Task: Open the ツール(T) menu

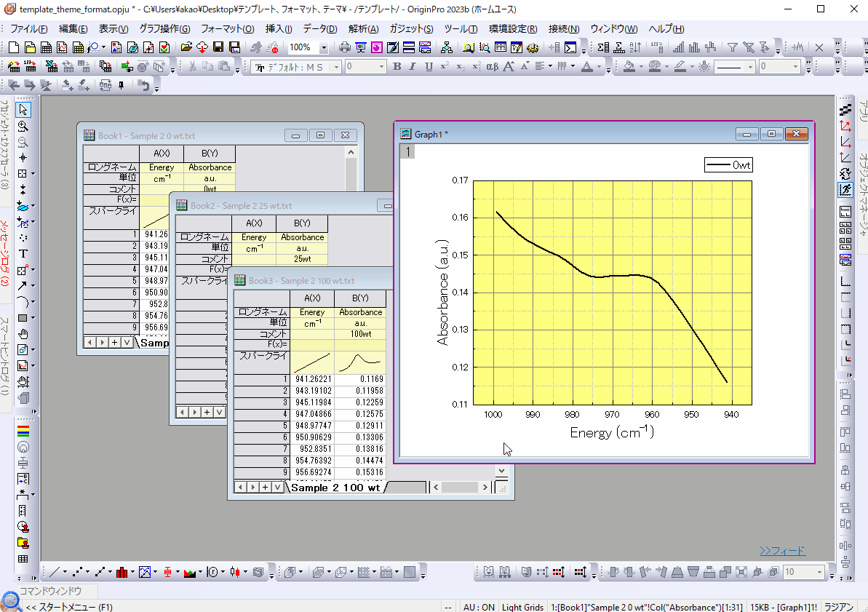Action: click(461, 29)
